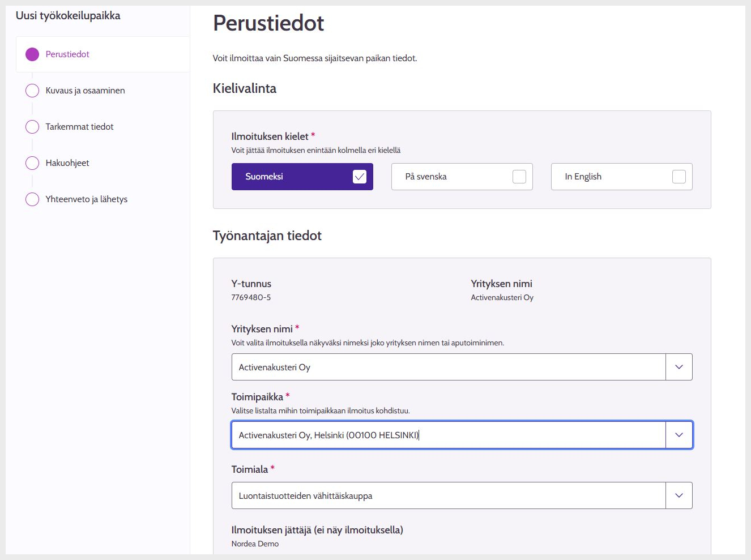Check the På svenska language checkbox
The height and width of the screenshot is (560, 751).
click(x=519, y=177)
